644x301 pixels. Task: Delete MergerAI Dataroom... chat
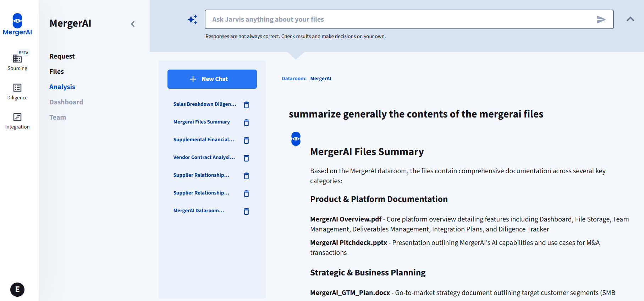coord(247,211)
